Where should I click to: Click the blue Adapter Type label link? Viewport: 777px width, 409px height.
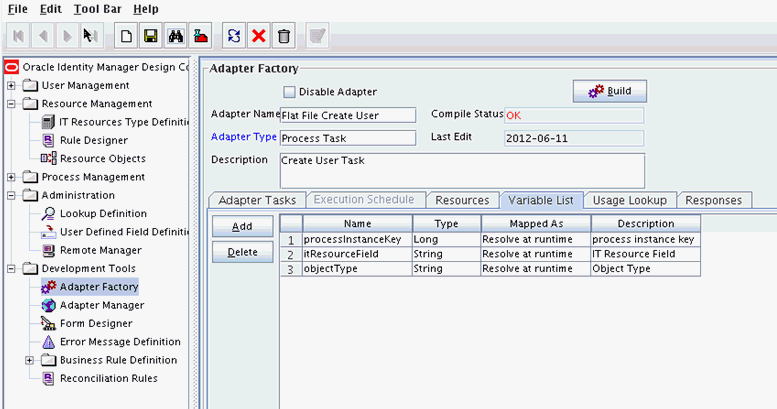[x=244, y=137]
